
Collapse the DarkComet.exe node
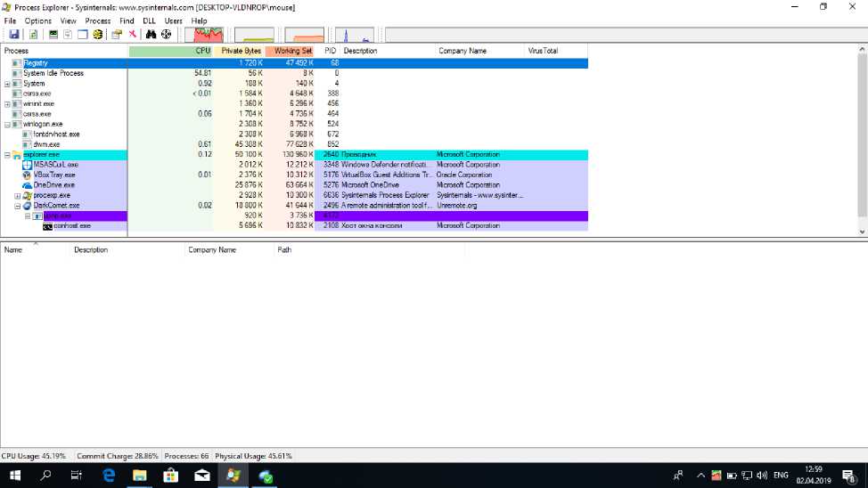click(x=17, y=206)
